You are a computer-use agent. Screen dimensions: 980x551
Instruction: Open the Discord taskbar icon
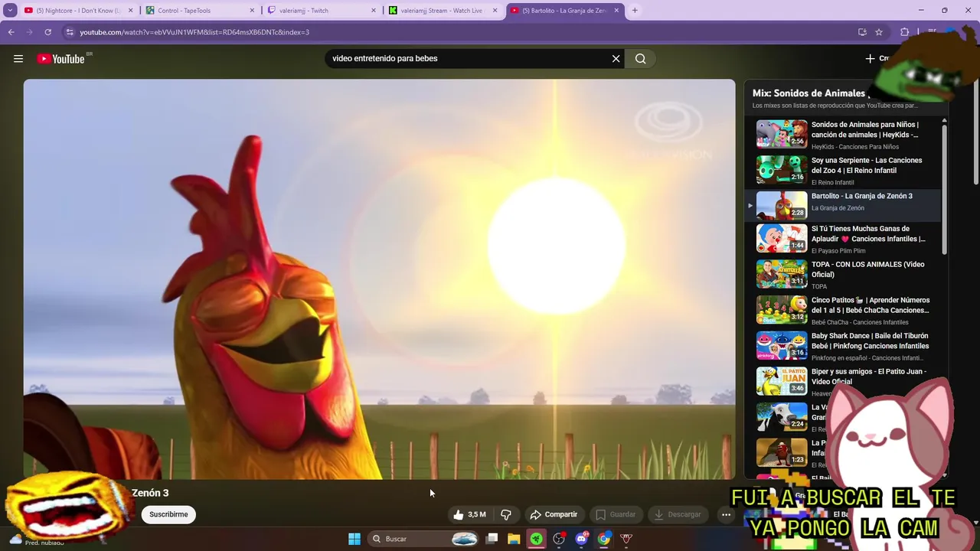582,539
